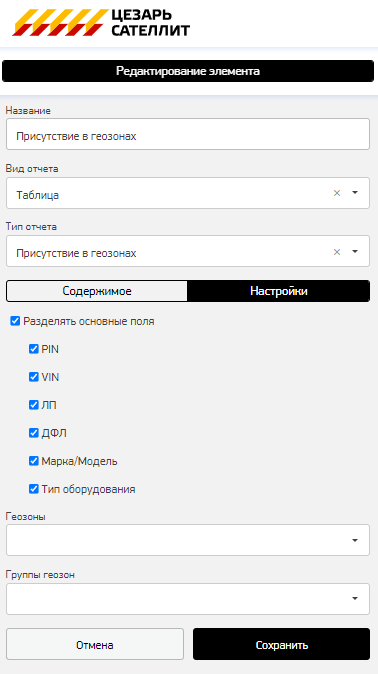The width and height of the screenshot is (378, 674).
Task: Open the Геозоны dropdown list
Action: 188,540
